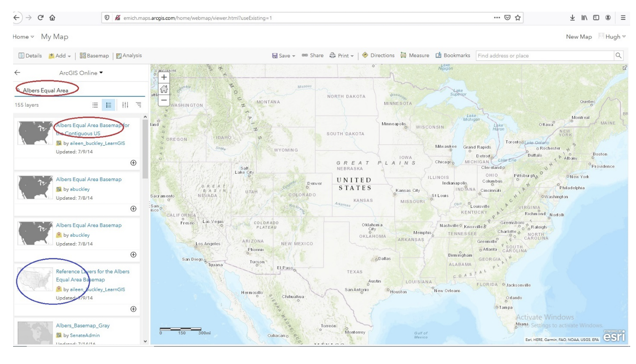Open the layer search filter options

click(x=125, y=105)
